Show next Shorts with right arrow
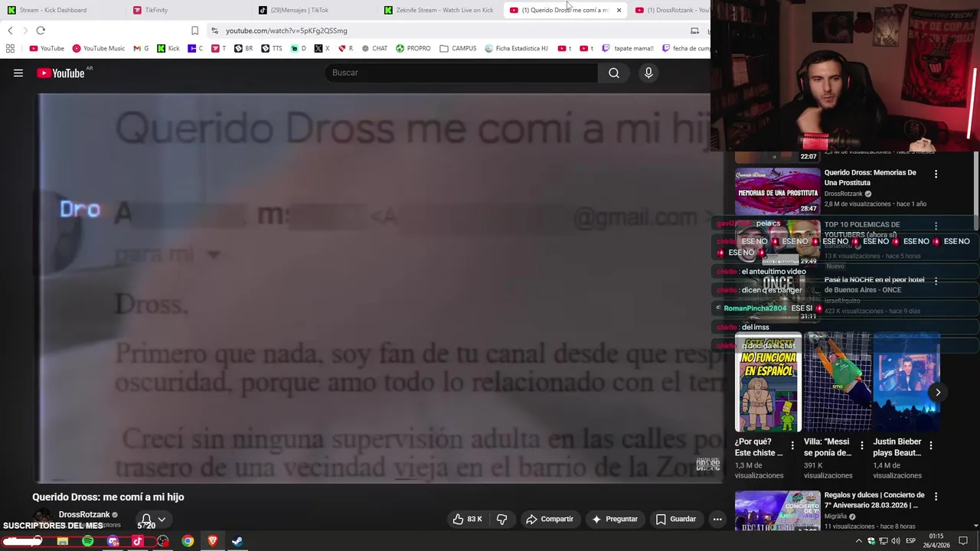The image size is (980, 551). click(x=938, y=393)
